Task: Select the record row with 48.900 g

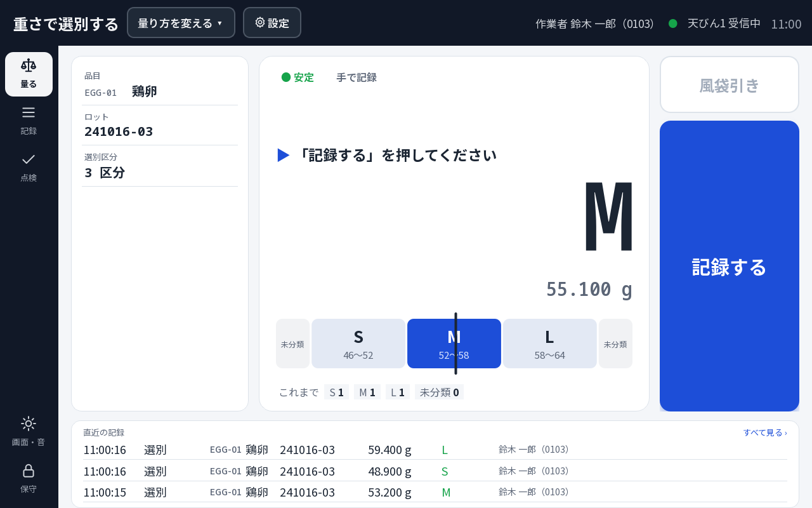Action: pos(435,471)
